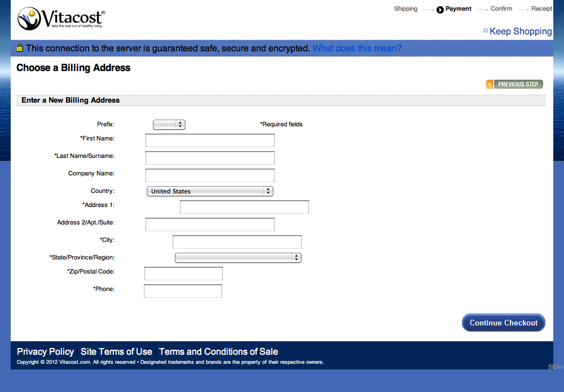Open the Privacy Policy page
Screen dimensions: 564x392
tap(45, 351)
